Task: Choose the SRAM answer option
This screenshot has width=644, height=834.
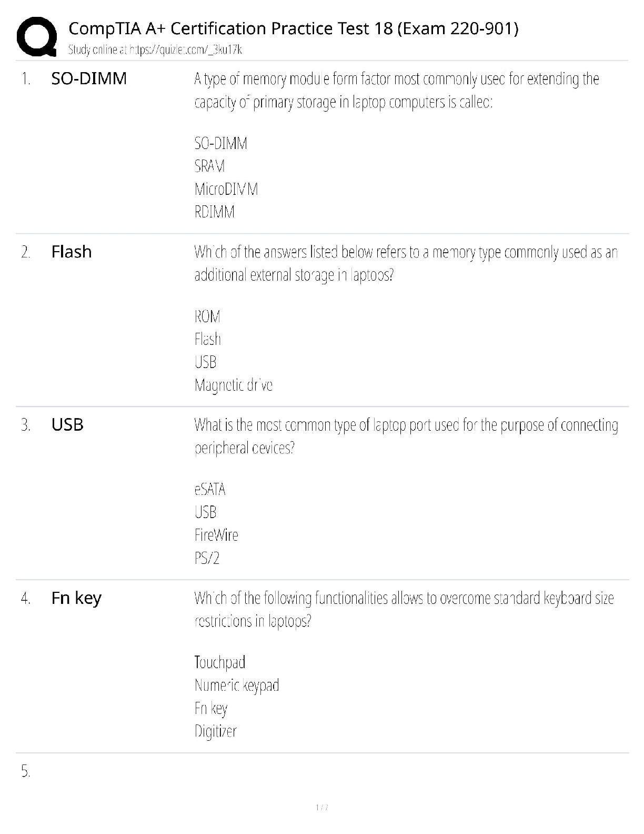Action: [x=209, y=166]
